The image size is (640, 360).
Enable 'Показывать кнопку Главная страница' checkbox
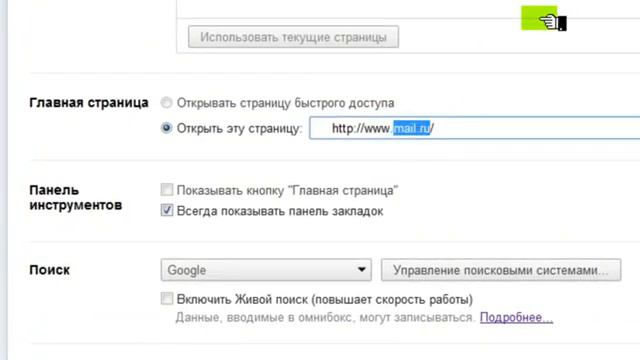click(167, 190)
